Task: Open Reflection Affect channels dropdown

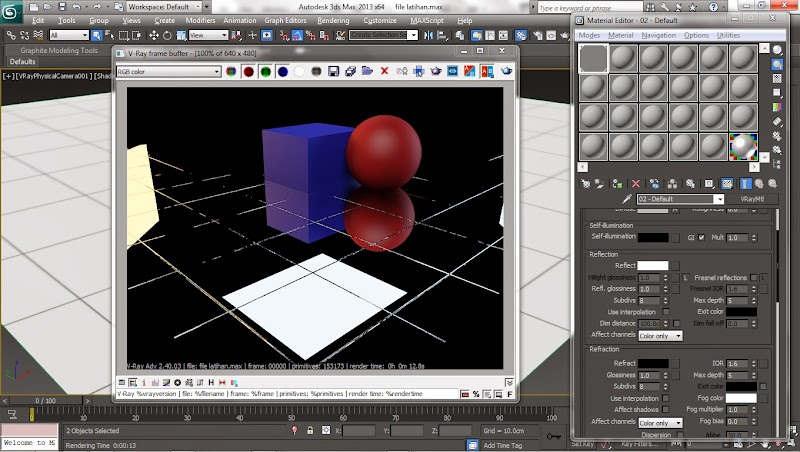Action: 660,336
